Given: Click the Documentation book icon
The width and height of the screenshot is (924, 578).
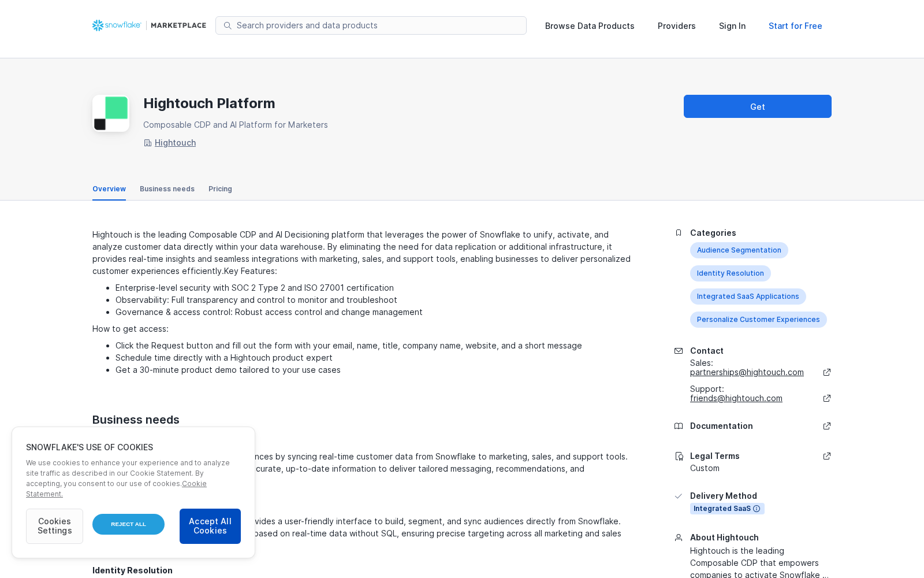Looking at the screenshot, I should point(679,426).
